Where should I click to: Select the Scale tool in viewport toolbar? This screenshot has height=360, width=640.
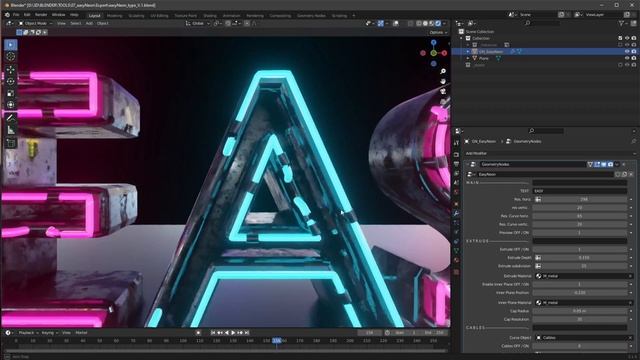click(x=11, y=93)
